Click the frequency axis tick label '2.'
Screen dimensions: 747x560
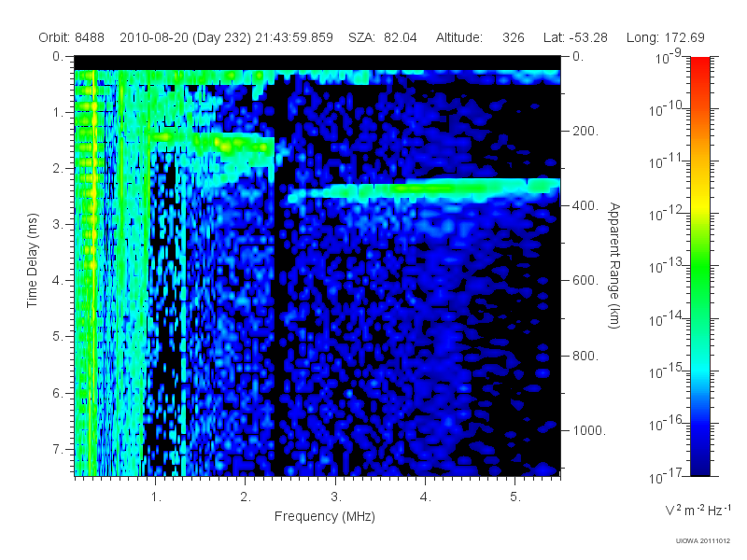(x=246, y=497)
